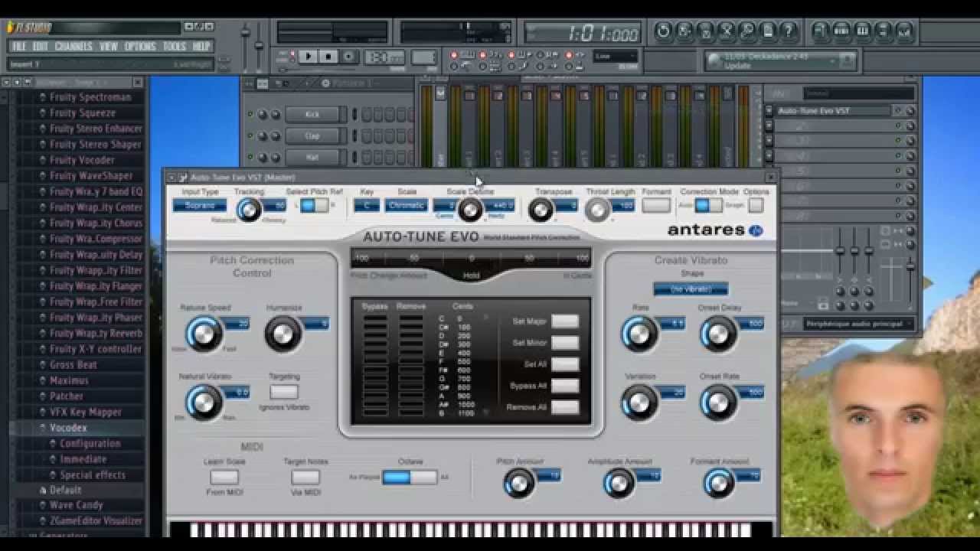Open the Key dropdown showing C
The width and height of the screenshot is (980, 551).
[367, 205]
